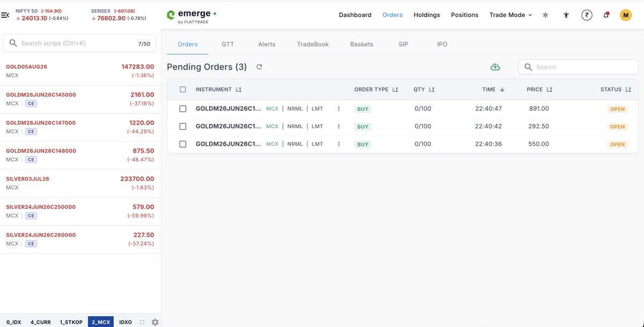
Task: Check the order priced 550.00
Action: (x=183, y=144)
